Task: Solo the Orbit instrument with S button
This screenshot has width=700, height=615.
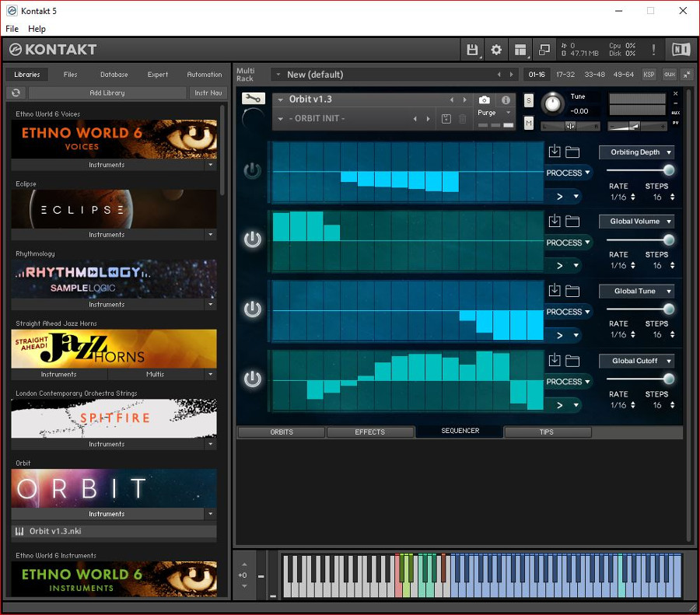Action: 529,100
